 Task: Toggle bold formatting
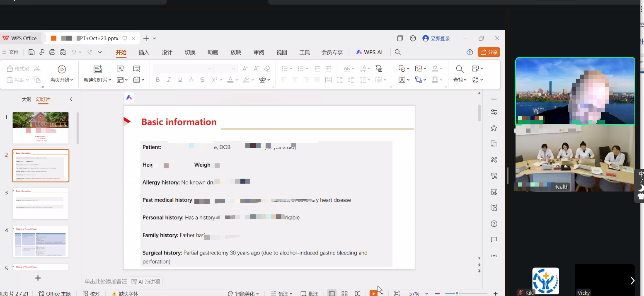point(157,80)
